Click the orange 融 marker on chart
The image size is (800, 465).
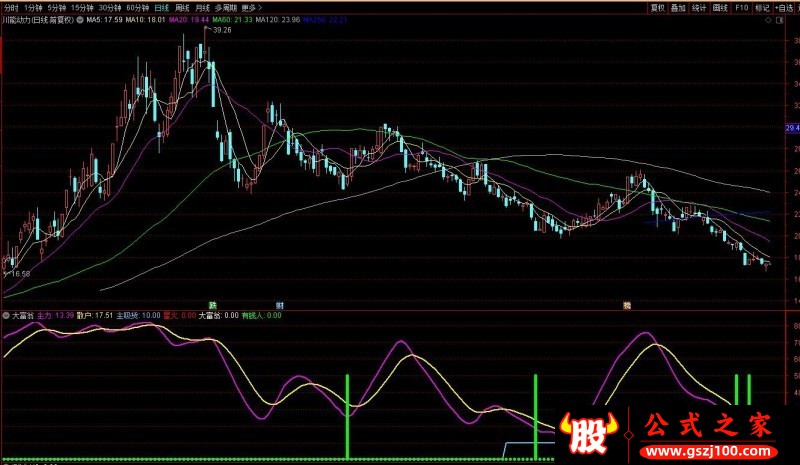tap(627, 303)
